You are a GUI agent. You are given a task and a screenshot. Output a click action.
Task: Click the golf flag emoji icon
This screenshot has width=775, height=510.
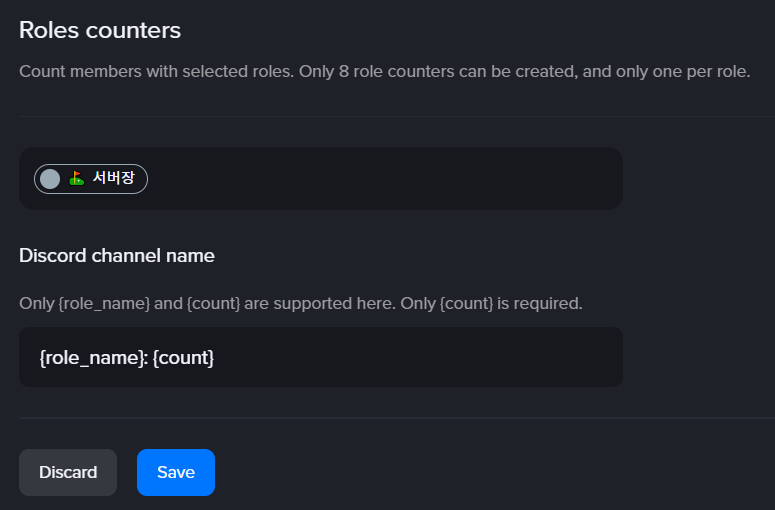pos(77,179)
